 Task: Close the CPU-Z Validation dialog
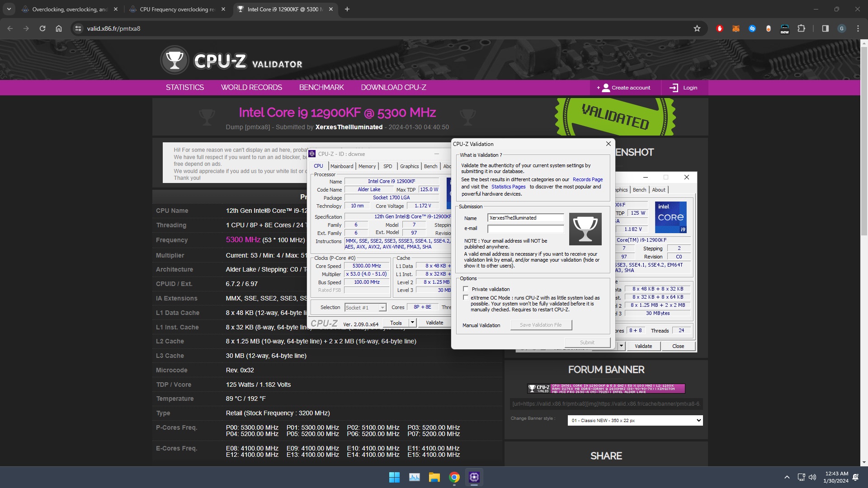[609, 144]
